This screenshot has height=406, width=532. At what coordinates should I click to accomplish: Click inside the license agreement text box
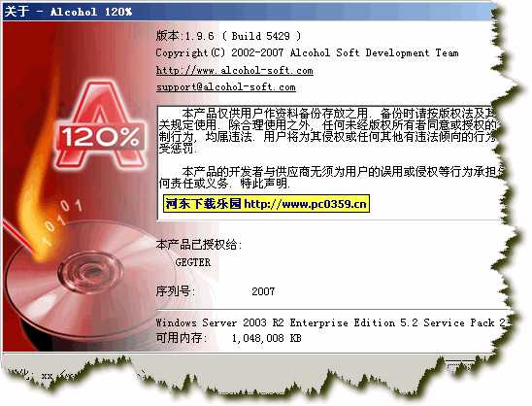(x=328, y=163)
